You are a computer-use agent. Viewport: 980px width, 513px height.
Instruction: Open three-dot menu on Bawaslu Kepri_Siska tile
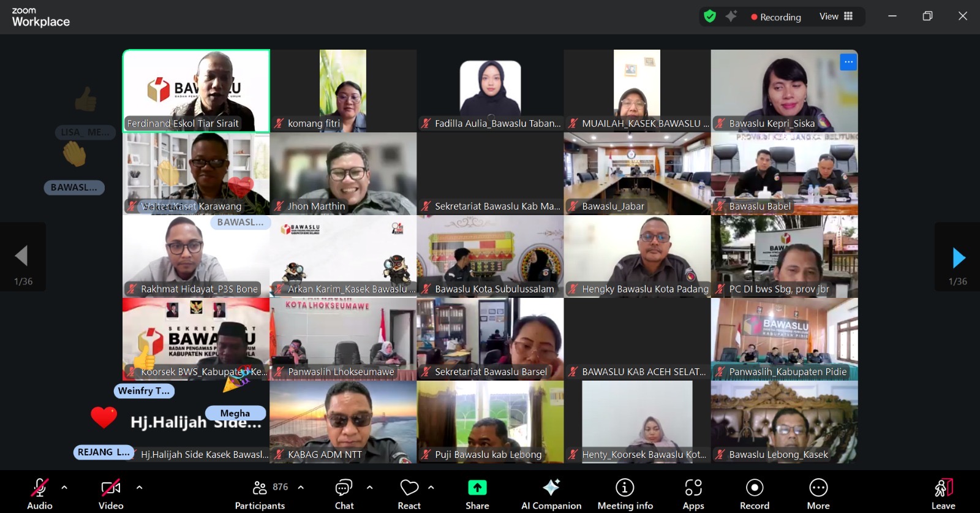pyautogui.click(x=848, y=62)
